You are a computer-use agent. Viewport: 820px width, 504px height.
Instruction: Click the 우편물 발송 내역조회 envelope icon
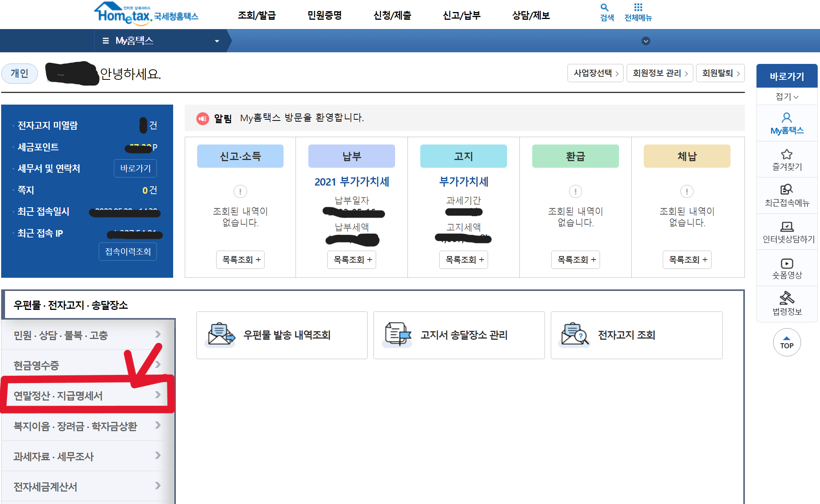pyautogui.click(x=219, y=335)
